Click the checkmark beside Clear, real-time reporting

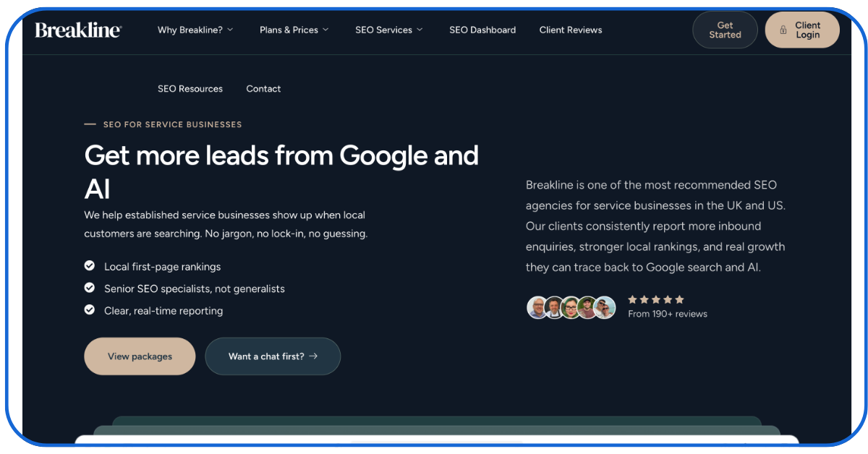(90, 310)
